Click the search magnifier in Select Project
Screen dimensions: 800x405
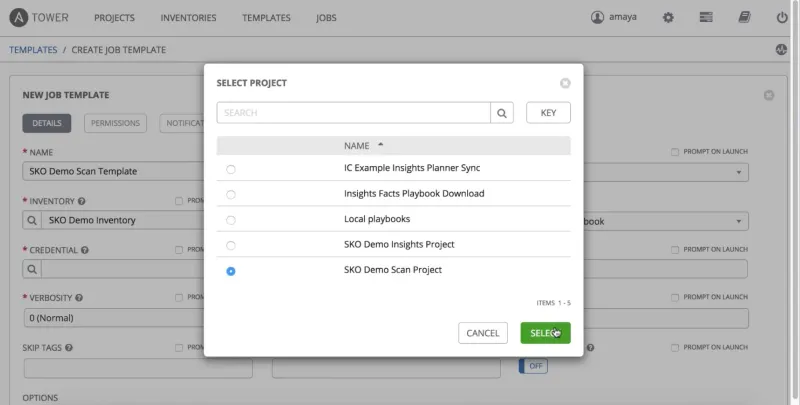pyautogui.click(x=502, y=113)
